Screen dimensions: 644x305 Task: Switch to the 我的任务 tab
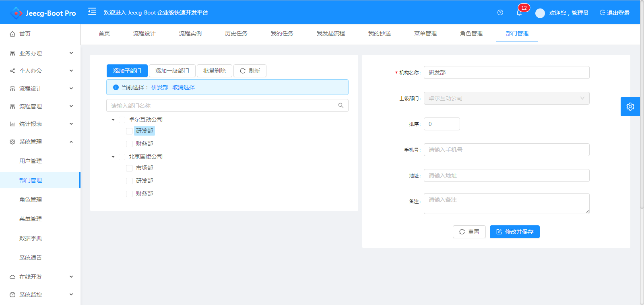point(282,33)
